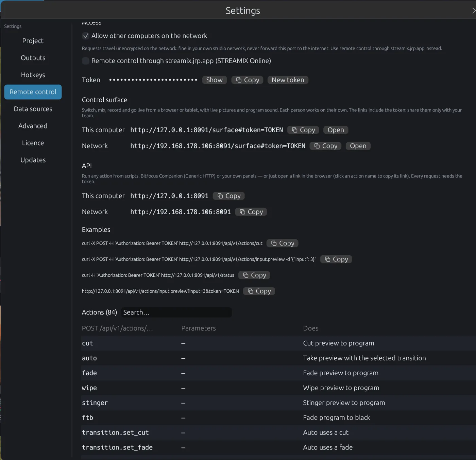Click the fade action name
This screenshot has width=476, height=460.
(89, 373)
